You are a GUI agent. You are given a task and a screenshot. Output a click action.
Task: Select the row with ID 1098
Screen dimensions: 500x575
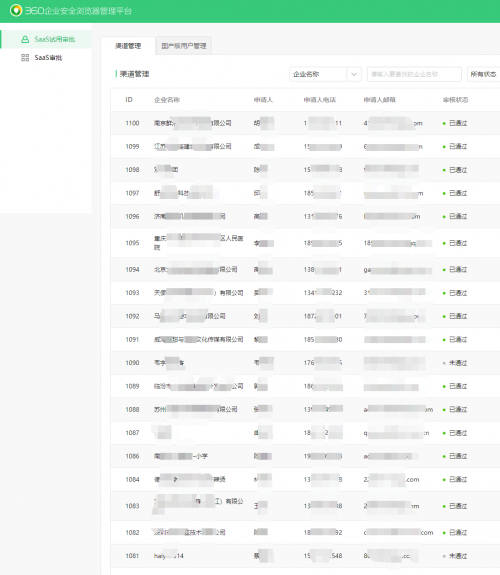click(x=305, y=170)
